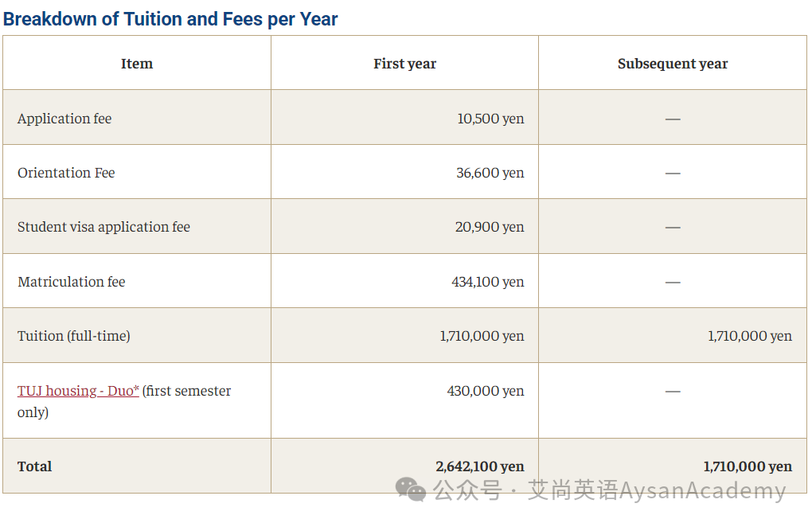Select the Item column header
The image size is (812, 523).
click(x=137, y=64)
